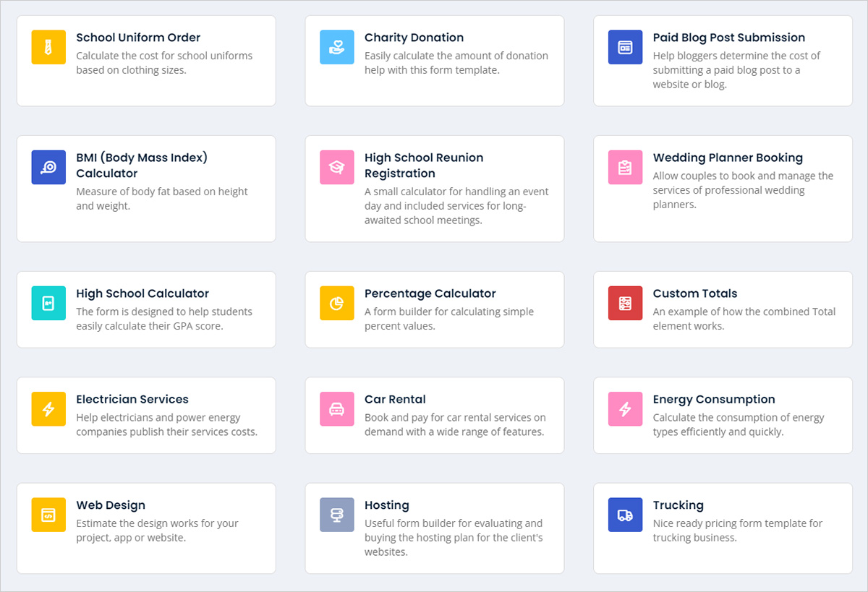Click the pink graduation cap reunion icon
868x592 pixels.
pos(337,167)
